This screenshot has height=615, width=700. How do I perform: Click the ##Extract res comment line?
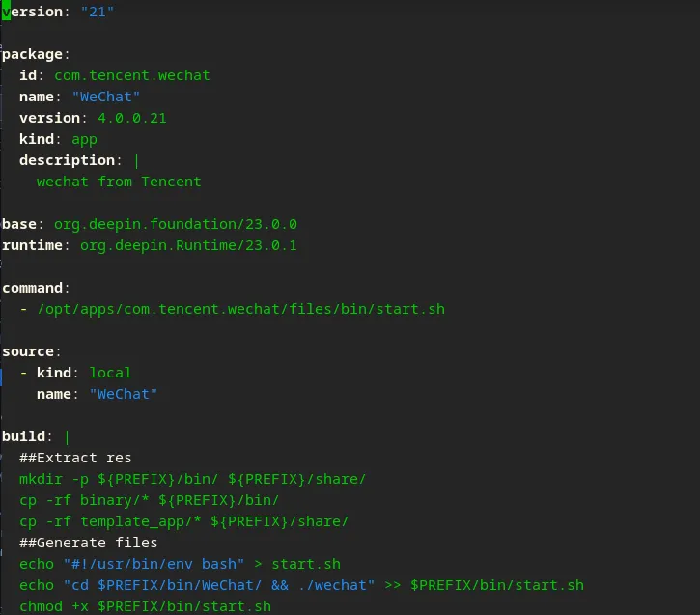[x=75, y=458]
